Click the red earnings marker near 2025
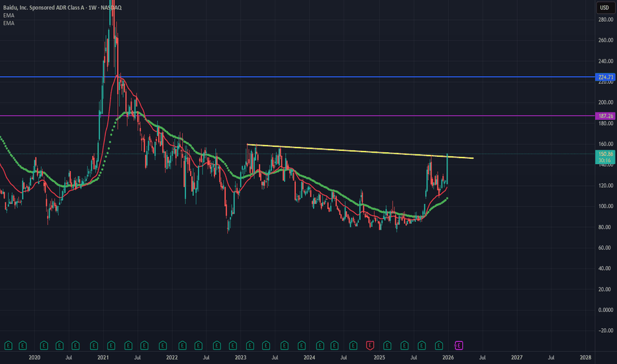 click(370, 345)
